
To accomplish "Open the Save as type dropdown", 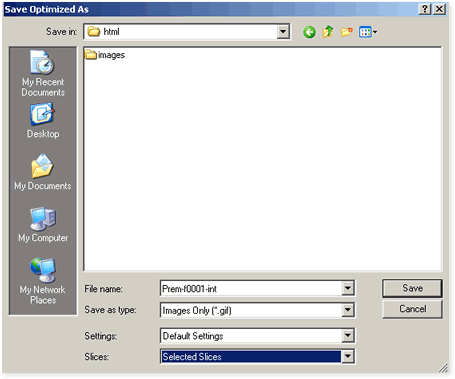I will [347, 310].
